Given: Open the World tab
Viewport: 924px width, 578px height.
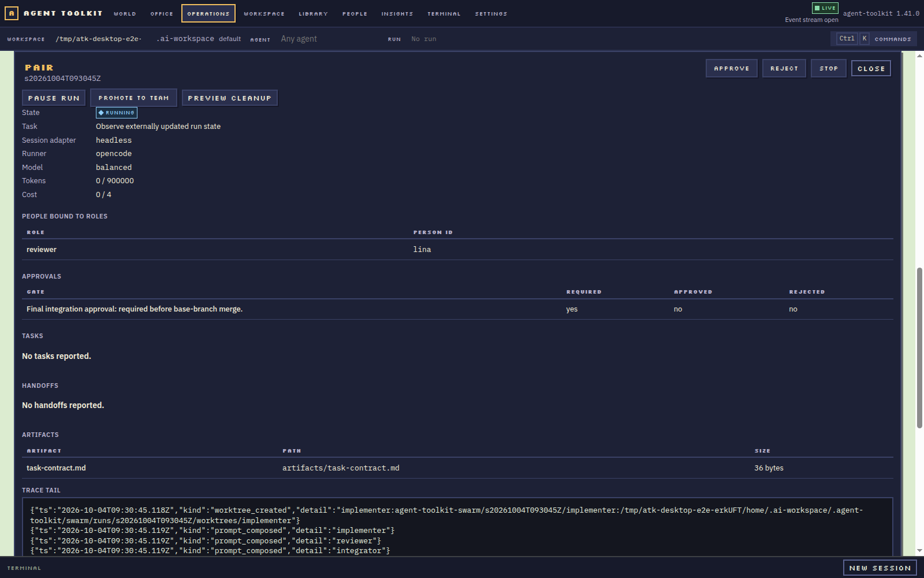Looking at the screenshot, I should [x=125, y=14].
